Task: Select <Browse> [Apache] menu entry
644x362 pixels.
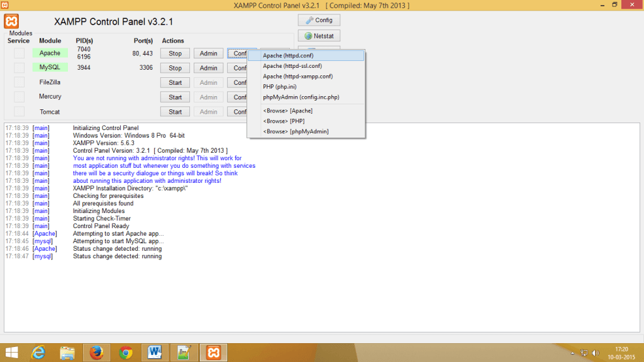Action: click(x=306, y=111)
